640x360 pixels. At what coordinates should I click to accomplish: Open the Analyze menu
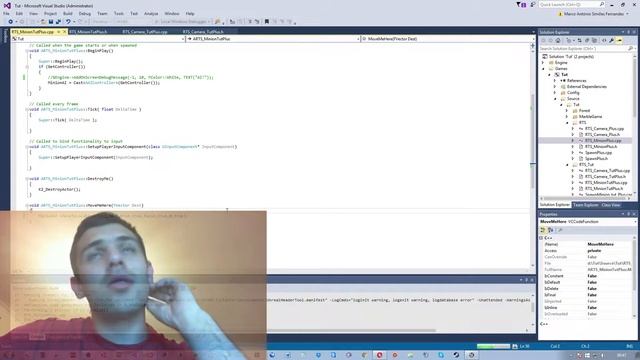coord(151,13)
